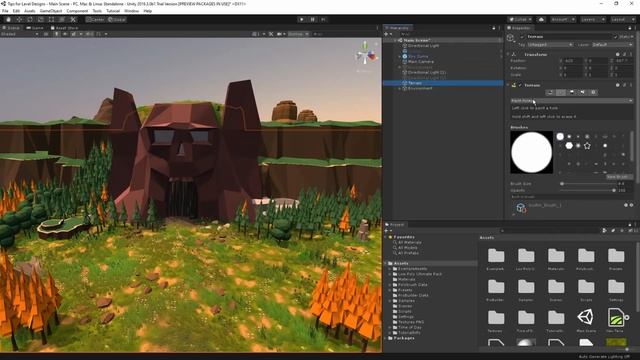Lock the Hierarchy panel
Screen dimensions: 640x360
[494, 28]
